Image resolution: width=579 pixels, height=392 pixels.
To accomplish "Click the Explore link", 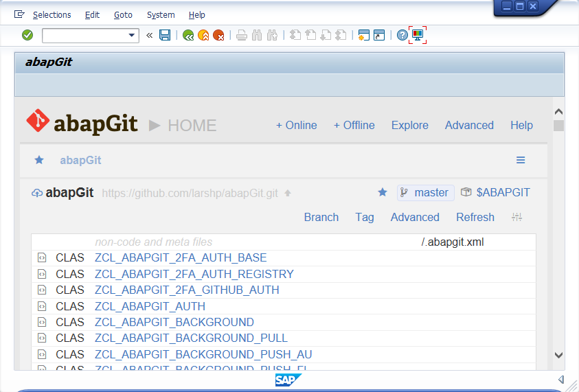I will point(410,125).
